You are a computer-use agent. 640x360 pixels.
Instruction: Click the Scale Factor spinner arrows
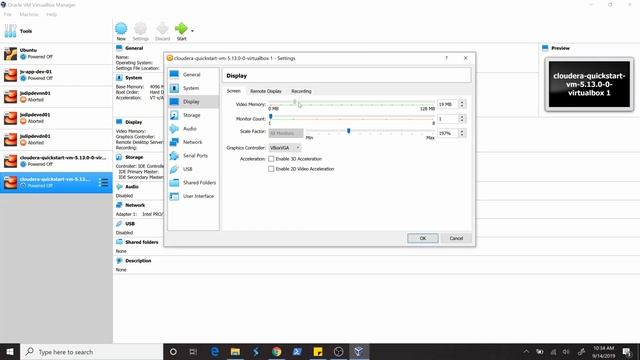(462, 133)
